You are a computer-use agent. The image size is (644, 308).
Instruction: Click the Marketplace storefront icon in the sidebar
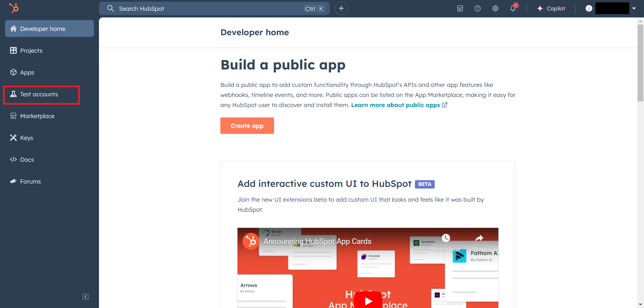(x=13, y=116)
